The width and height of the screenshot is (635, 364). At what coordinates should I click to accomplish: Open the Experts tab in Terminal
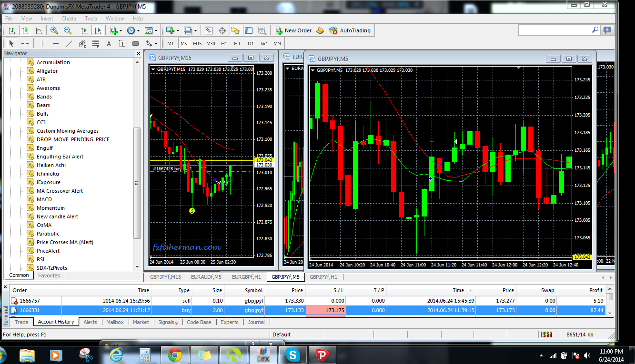[230, 322]
